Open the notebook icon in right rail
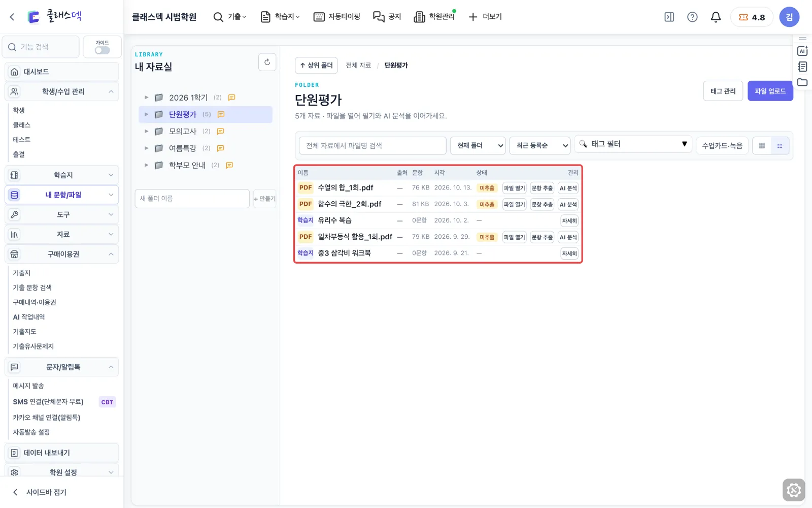Image resolution: width=812 pixels, height=508 pixels. pyautogui.click(x=802, y=67)
